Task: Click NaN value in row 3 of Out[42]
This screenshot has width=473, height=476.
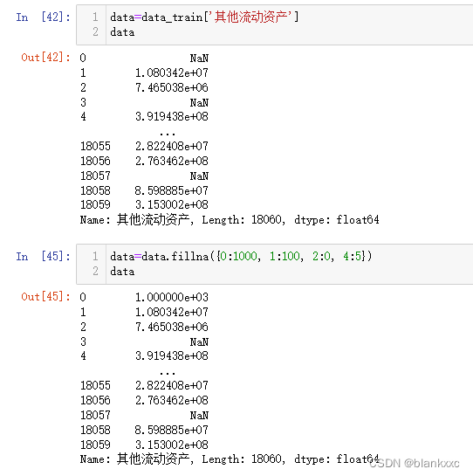Action: pyautogui.click(x=199, y=102)
